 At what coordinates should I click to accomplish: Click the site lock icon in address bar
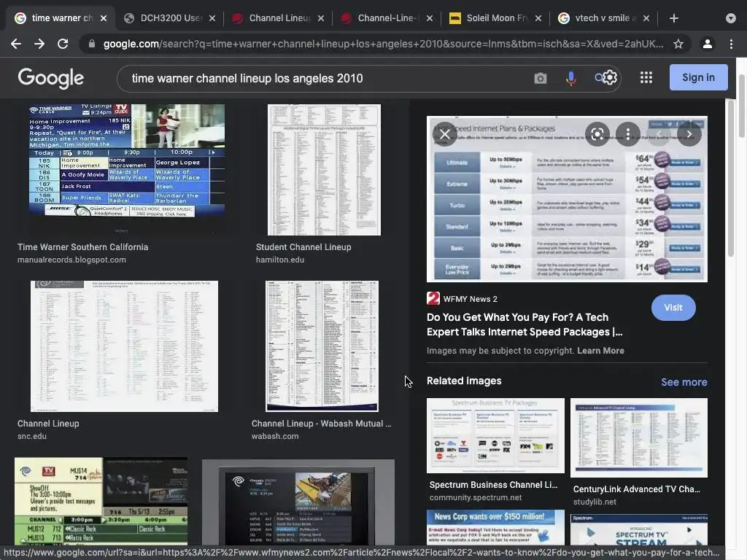(x=91, y=44)
